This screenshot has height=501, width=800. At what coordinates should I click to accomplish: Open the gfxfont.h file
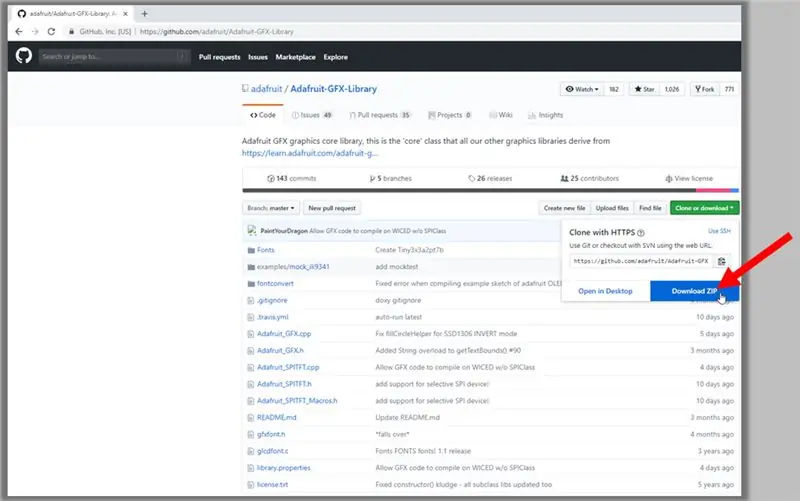point(271,435)
